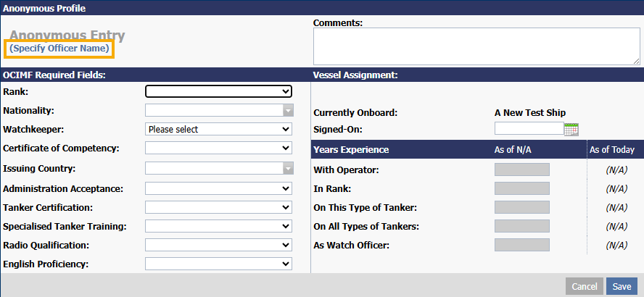Click the On This Type of Tanker field

pos(521,207)
